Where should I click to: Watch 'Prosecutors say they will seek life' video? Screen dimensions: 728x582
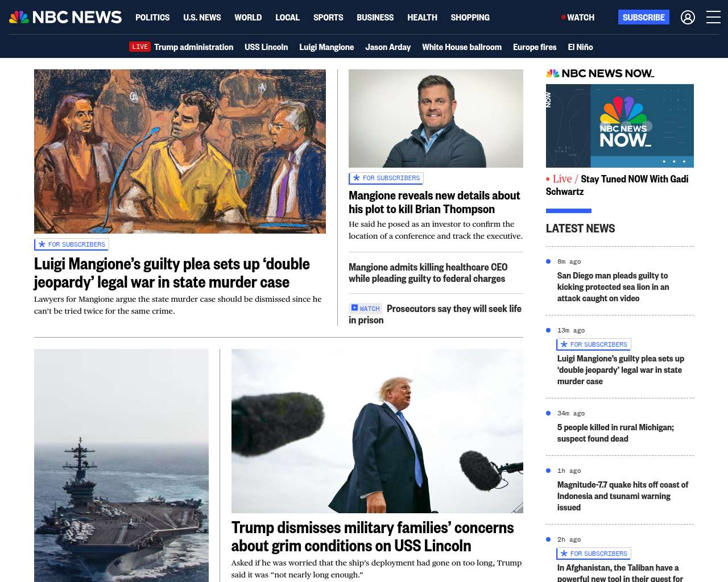click(435, 314)
